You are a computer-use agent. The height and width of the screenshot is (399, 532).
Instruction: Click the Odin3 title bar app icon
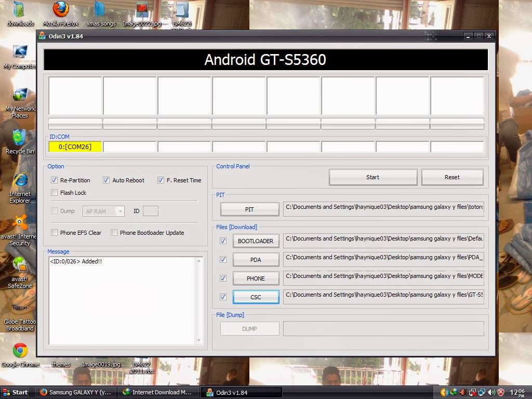coord(42,36)
